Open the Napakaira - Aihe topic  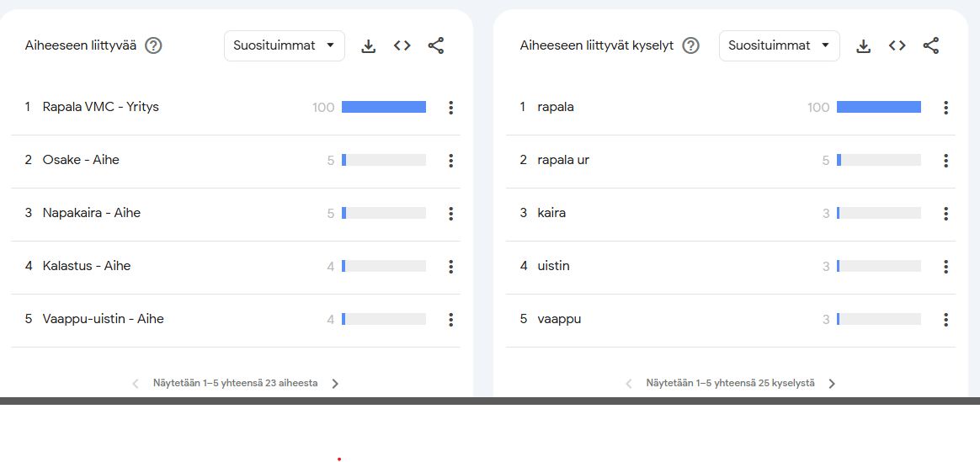91,213
